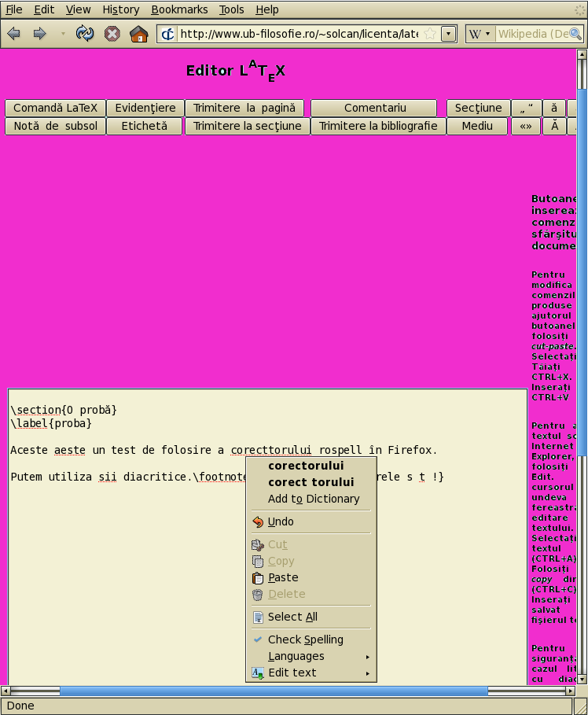Click the scroll down arrow of vertical scrollbar

(x=582, y=680)
